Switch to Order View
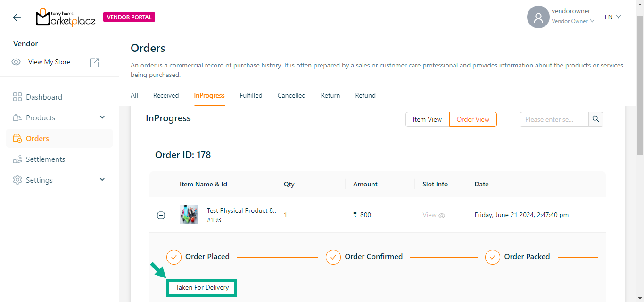 coord(473,119)
